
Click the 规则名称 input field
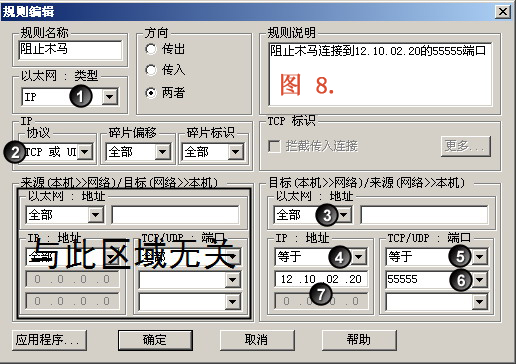pos(70,50)
